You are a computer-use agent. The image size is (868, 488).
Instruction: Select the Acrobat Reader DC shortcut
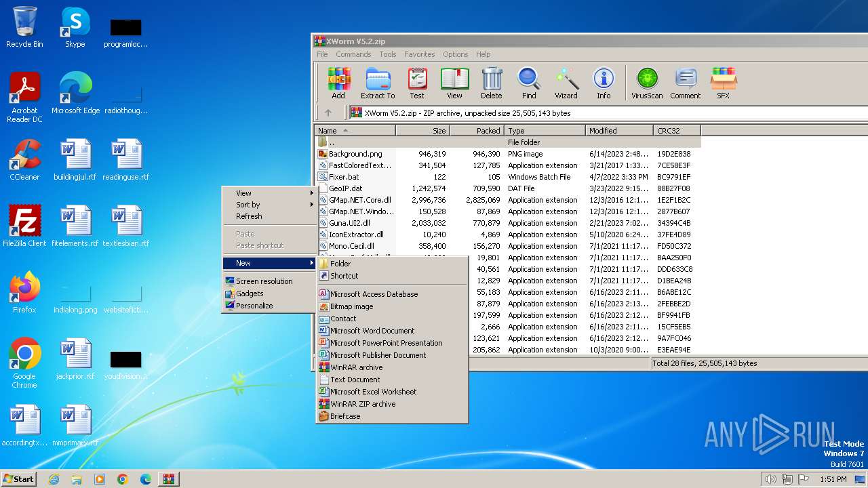[24, 98]
